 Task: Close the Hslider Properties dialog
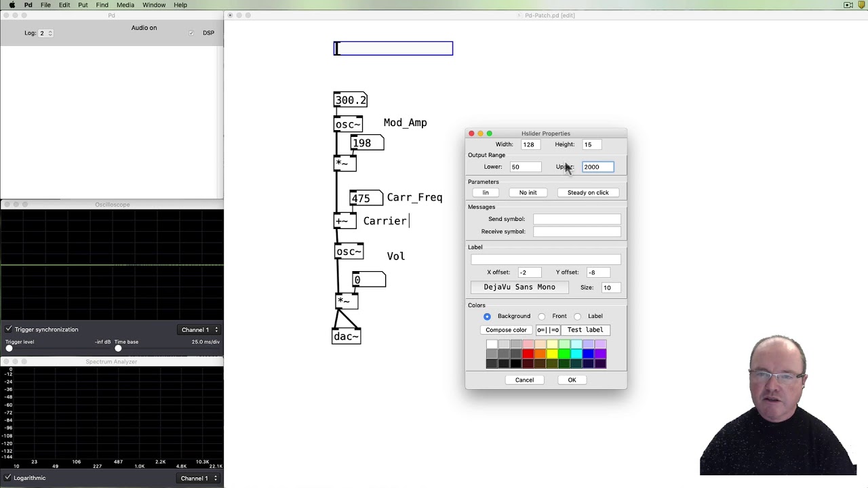tap(471, 134)
